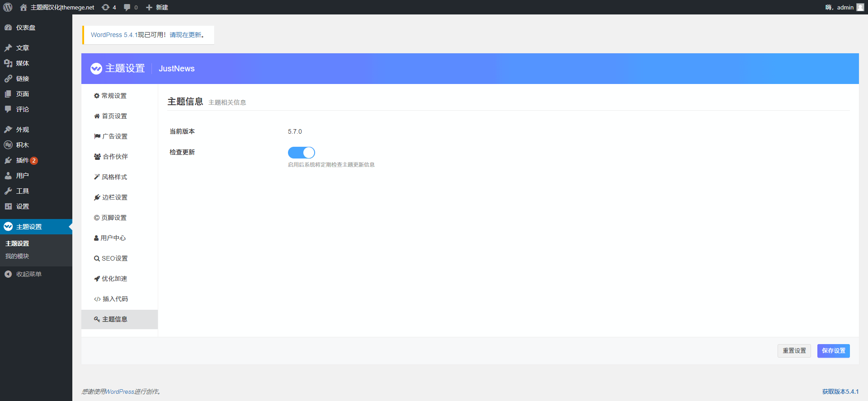This screenshot has height=401, width=868.
Task: Click the 获取版本5.4.1 footer link
Action: coord(840,392)
